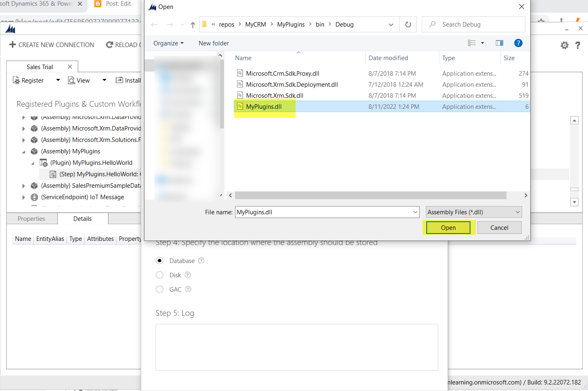Click the HelloWorld step icon
The width and height of the screenshot is (588, 391).
pyautogui.click(x=53, y=174)
